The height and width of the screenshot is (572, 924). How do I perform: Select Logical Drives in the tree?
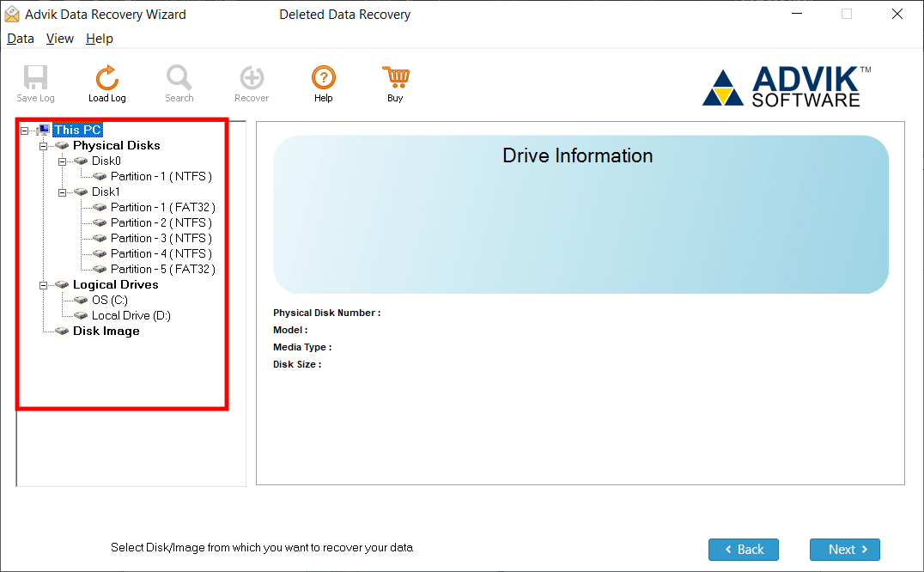pyautogui.click(x=115, y=284)
